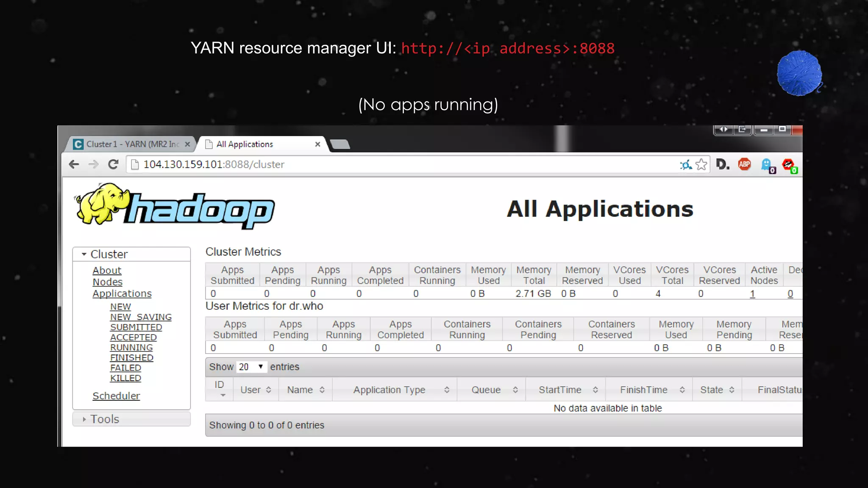
Task: Open the Ghostery ghost extension icon
Action: pos(768,165)
